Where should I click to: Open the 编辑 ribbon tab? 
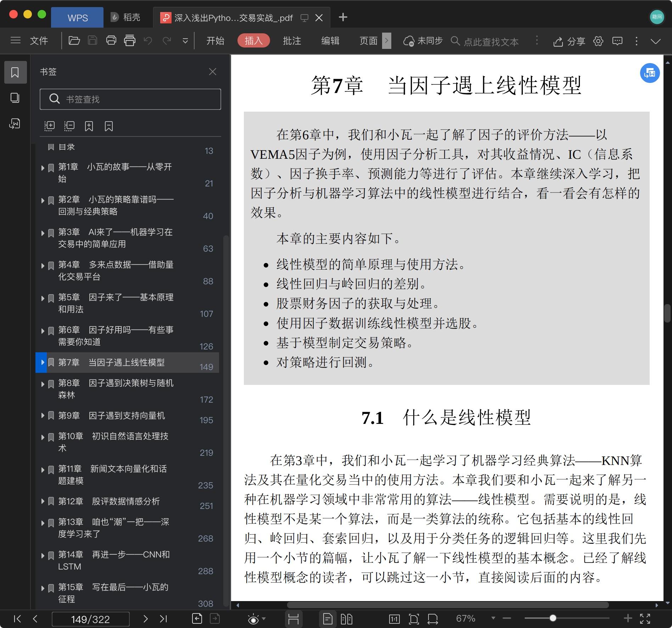coord(330,41)
